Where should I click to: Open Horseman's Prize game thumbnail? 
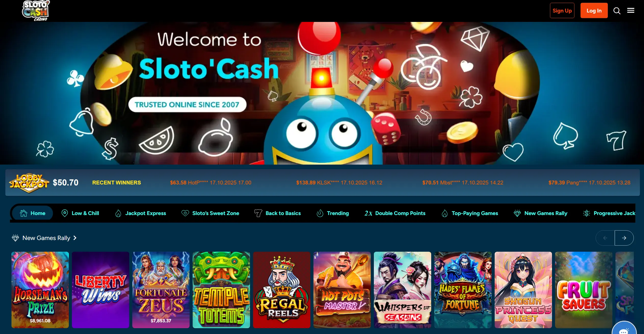coord(40,290)
